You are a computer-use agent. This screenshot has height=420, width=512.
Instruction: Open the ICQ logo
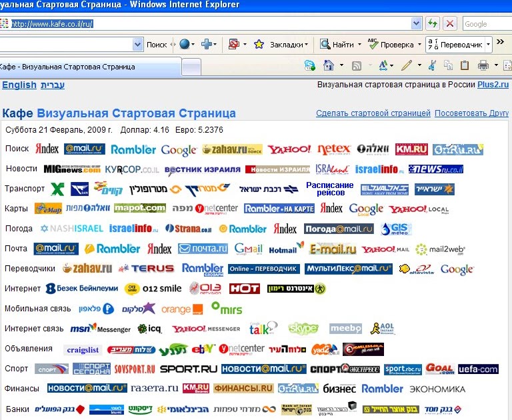[x=149, y=329]
